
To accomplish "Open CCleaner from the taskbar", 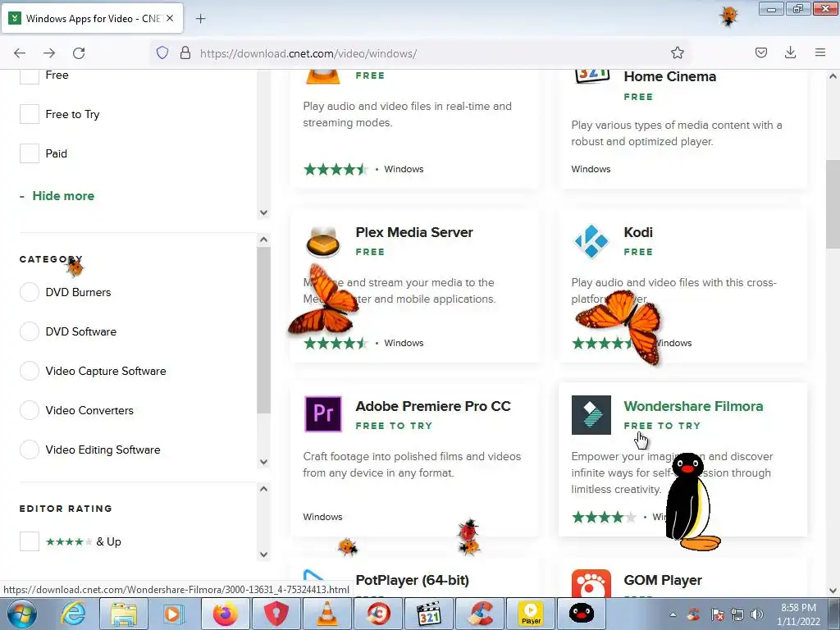I will 481,614.
